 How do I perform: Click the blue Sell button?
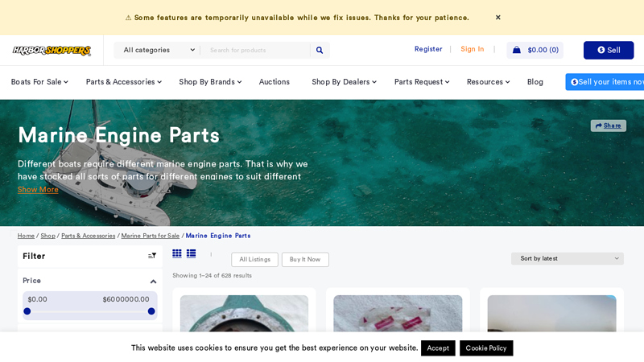click(609, 50)
